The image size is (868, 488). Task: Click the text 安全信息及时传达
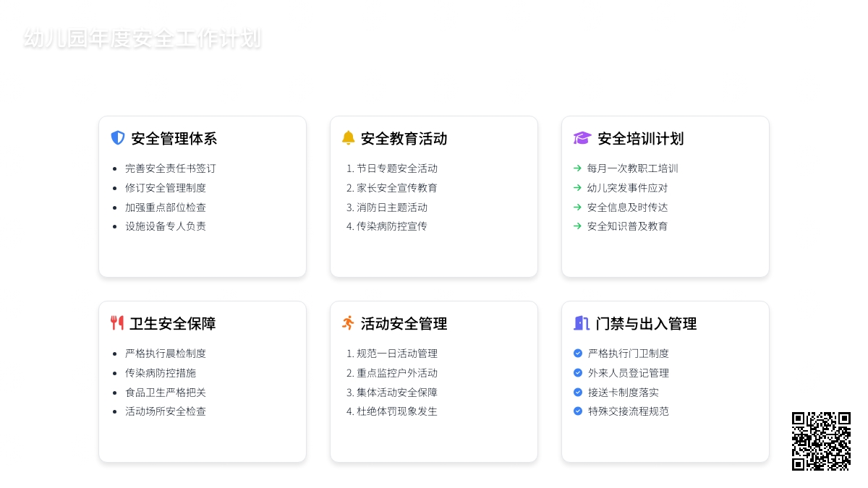pyautogui.click(x=628, y=207)
